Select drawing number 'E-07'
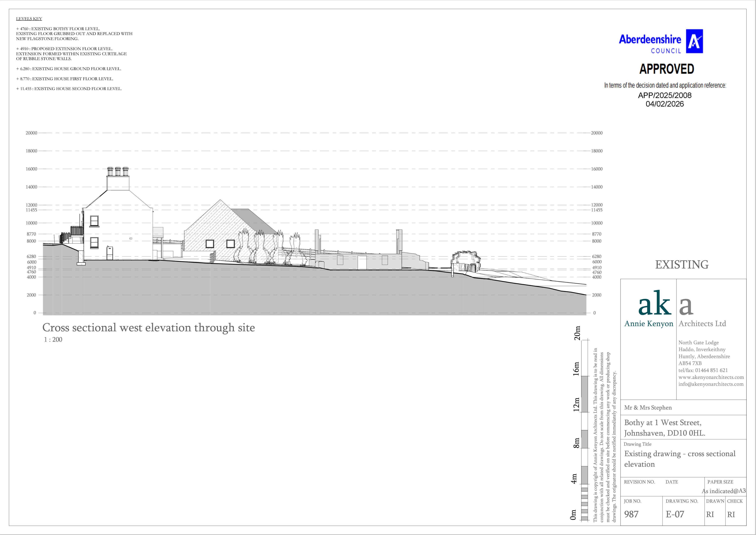This screenshot has width=756, height=535. tap(675, 514)
